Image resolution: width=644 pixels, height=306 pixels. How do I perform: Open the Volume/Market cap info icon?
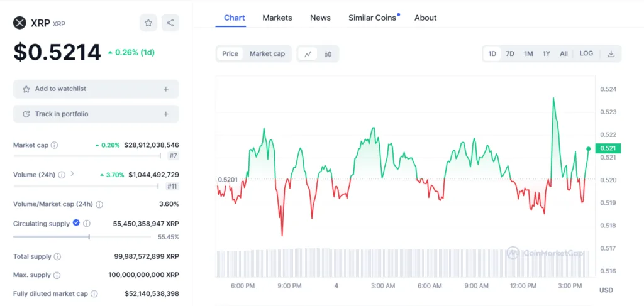99,204
